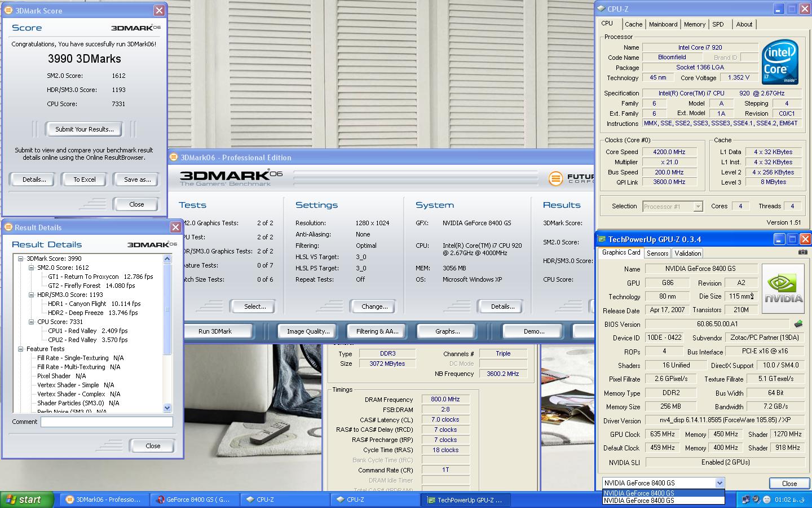Collapse the HDR/SM3.0 Score: 1193 tree node
812x508 pixels.
point(32,295)
